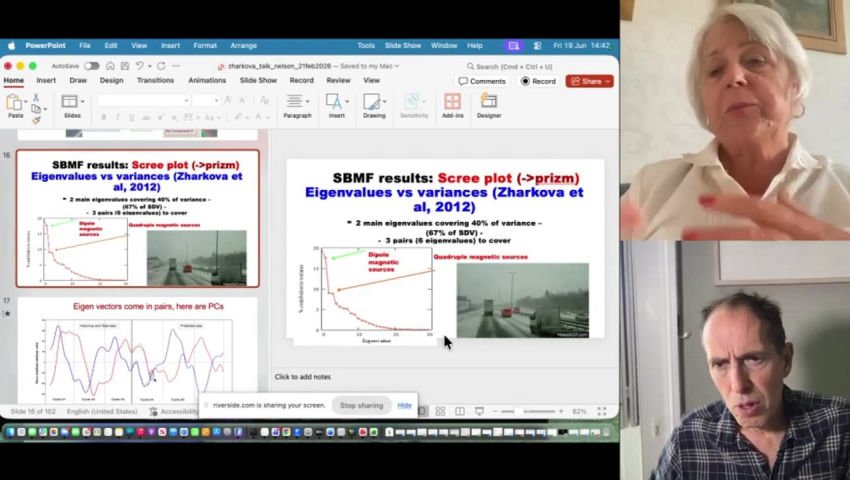Open the more options ellipsis in title bar
The image size is (850, 480).
(x=176, y=66)
